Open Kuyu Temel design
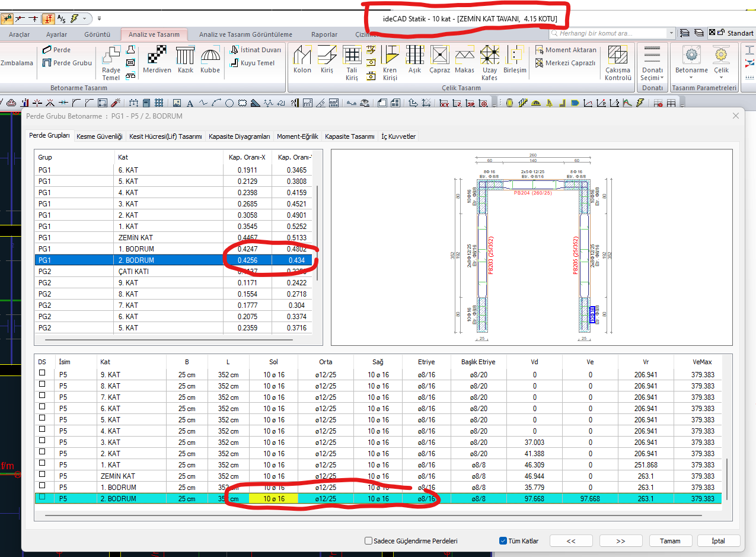The width and height of the screenshot is (756, 557). [x=252, y=63]
